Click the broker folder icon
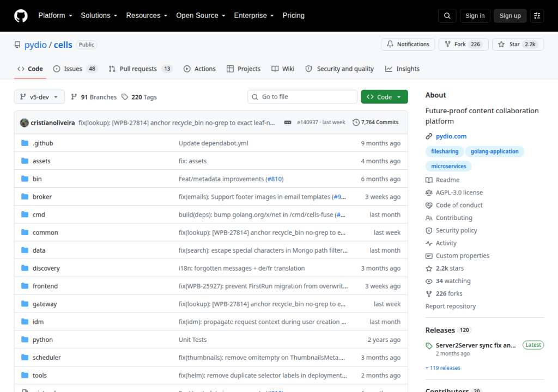The image size is (558, 392). coord(25,197)
